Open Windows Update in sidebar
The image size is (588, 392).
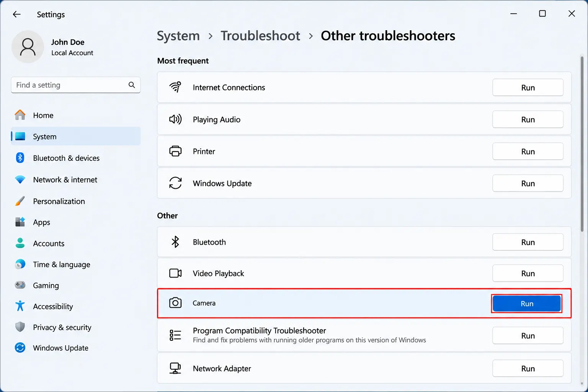[x=76, y=348]
